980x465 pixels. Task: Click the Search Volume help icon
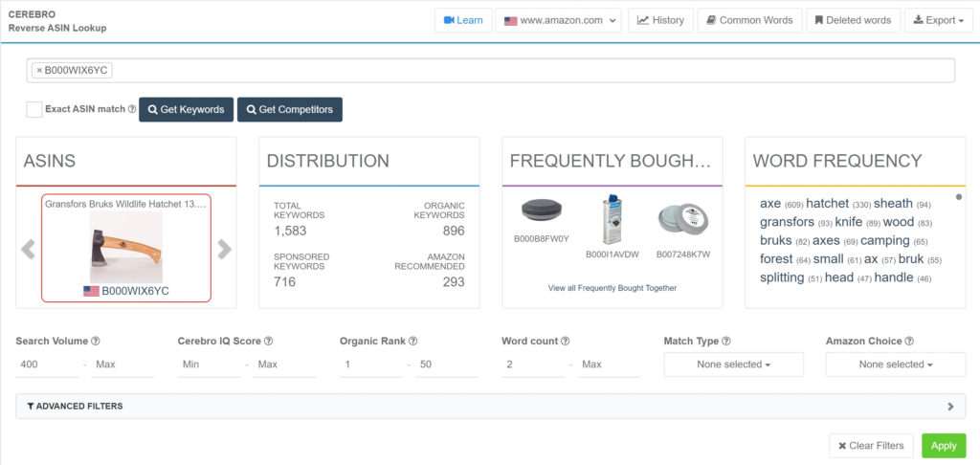[x=96, y=342]
